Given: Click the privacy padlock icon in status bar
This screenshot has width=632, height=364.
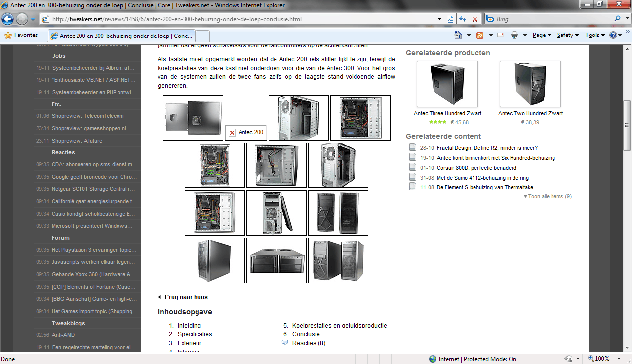Looking at the screenshot, I should [569, 359].
